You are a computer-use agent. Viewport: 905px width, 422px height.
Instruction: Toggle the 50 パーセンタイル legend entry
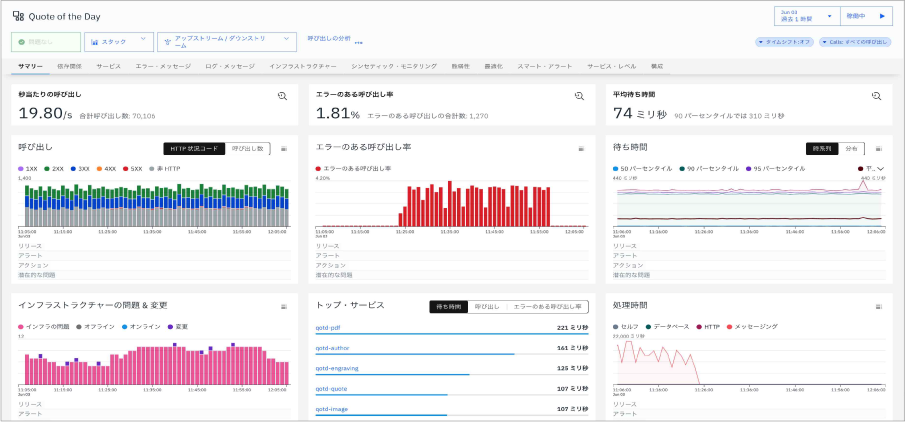click(642, 169)
